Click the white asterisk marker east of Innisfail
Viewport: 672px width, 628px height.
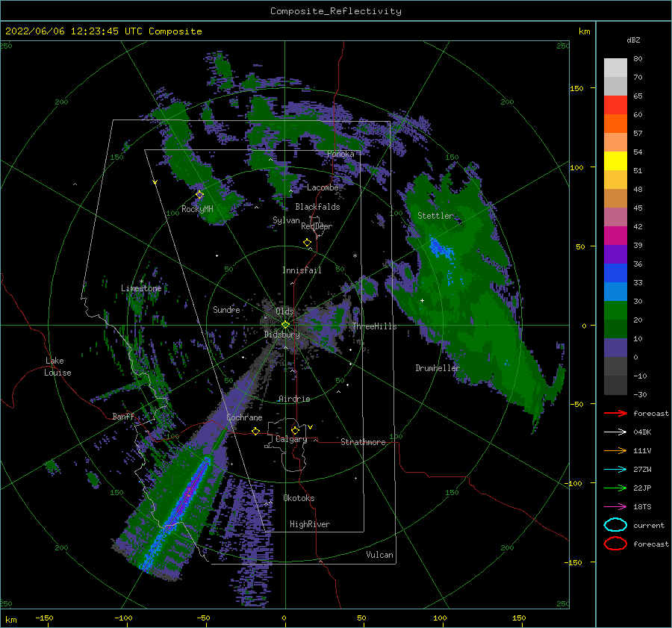click(355, 256)
